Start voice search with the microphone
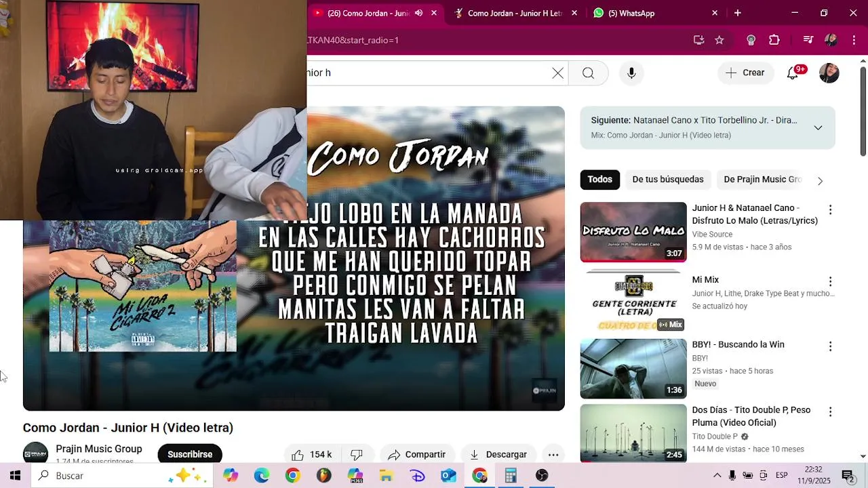The width and height of the screenshot is (868, 488). 631,73
